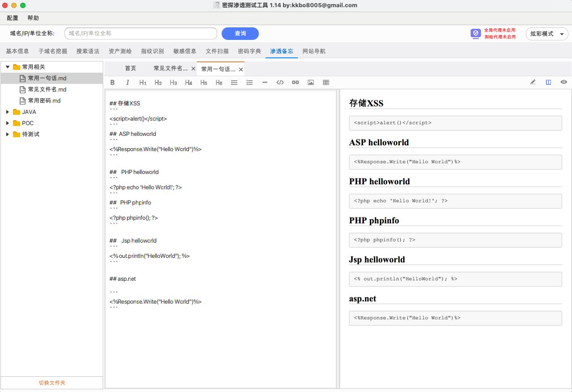Insert unordered bullet list
The width and height of the screenshot is (572, 392).
[234, 83]
